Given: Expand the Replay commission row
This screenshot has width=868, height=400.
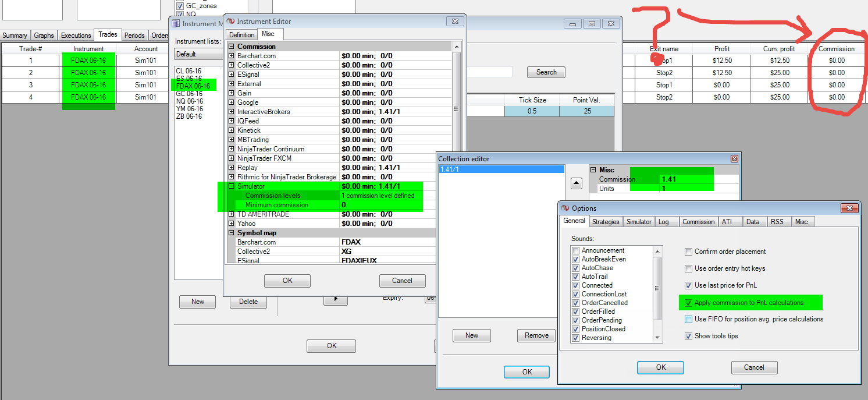Looking at the screenshot, I should (231, 168).
